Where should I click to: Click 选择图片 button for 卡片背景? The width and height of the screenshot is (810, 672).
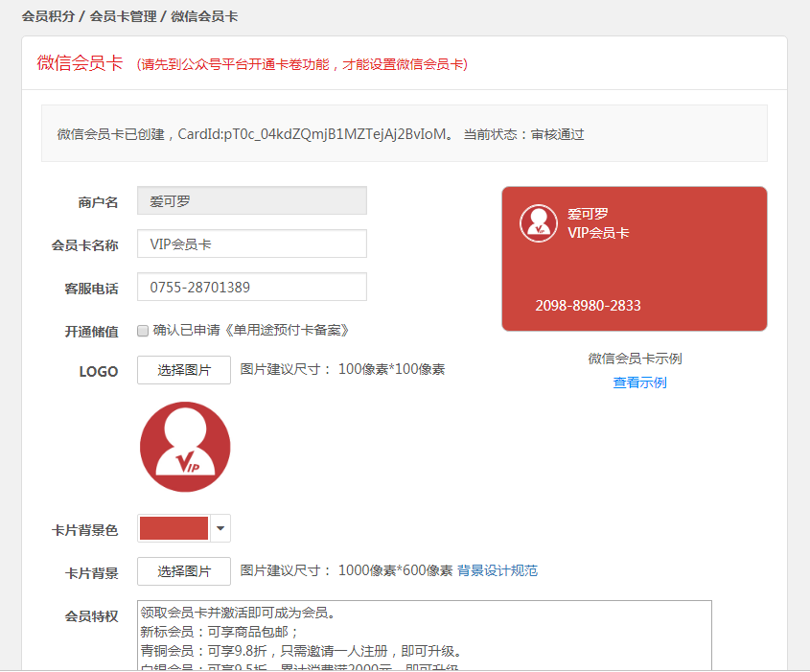[184, 571]
